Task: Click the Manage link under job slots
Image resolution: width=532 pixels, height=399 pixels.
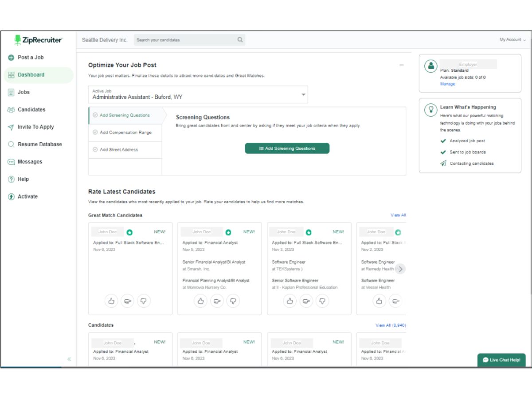Action: pos(447,84)
